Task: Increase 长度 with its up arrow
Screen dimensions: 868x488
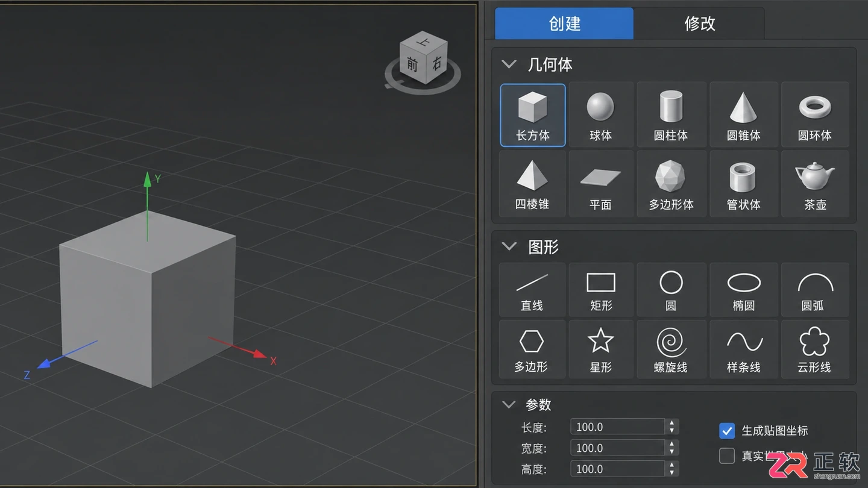Action: 672,423
